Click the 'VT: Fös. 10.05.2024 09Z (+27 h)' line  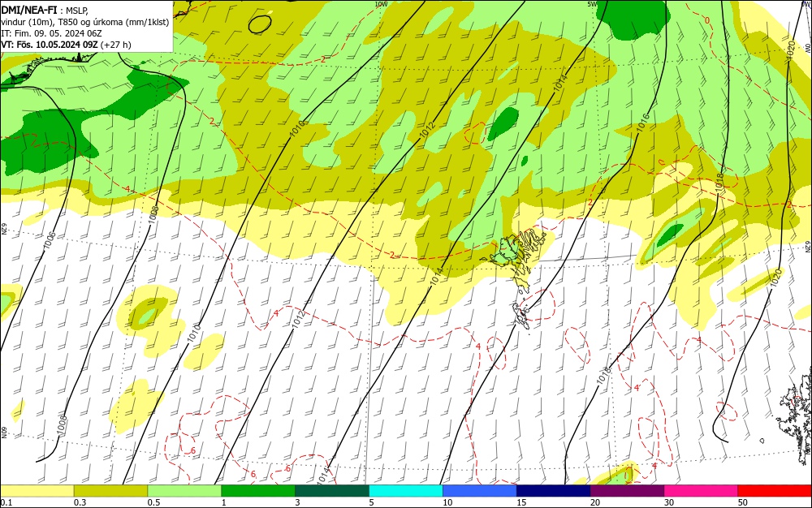point(66,45)
